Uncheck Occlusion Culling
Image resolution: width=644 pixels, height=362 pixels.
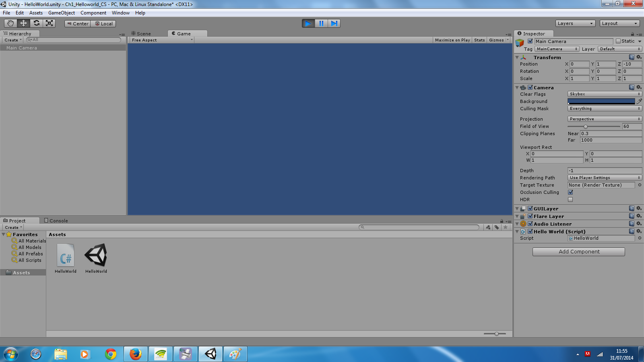[x=570, y=192]
